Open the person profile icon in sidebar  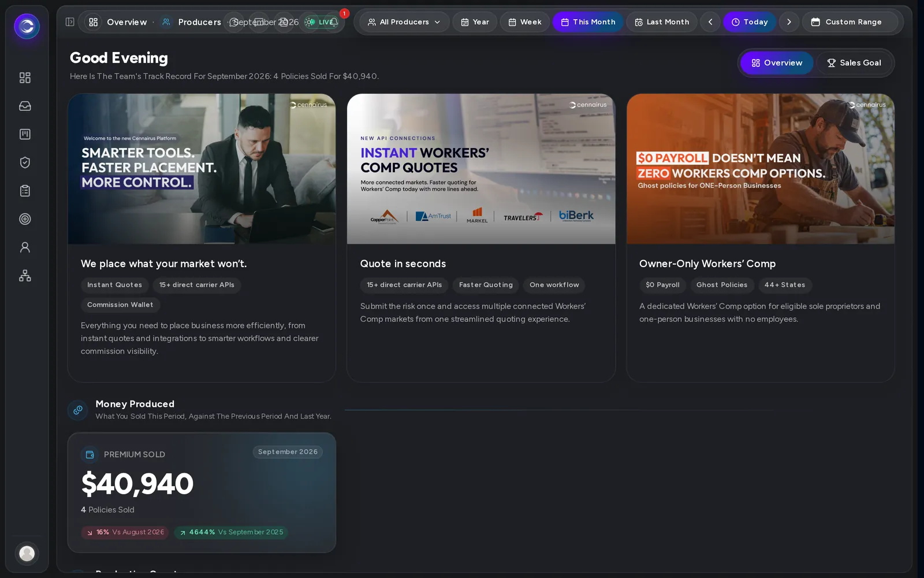25,247
